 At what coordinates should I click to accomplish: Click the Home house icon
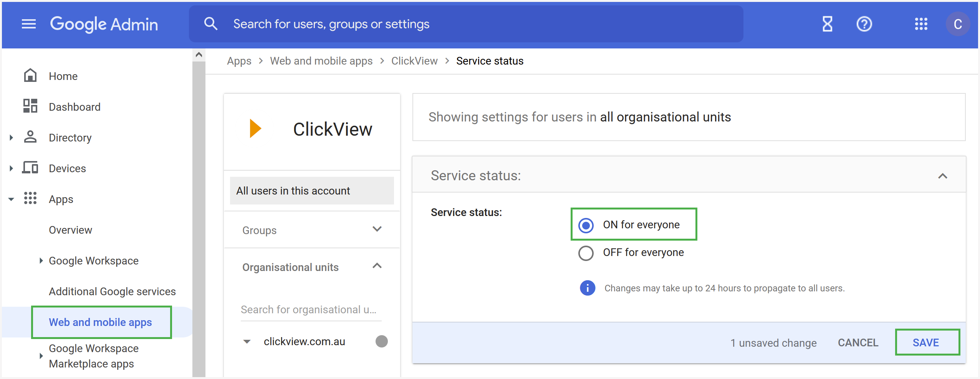(30, 76)
